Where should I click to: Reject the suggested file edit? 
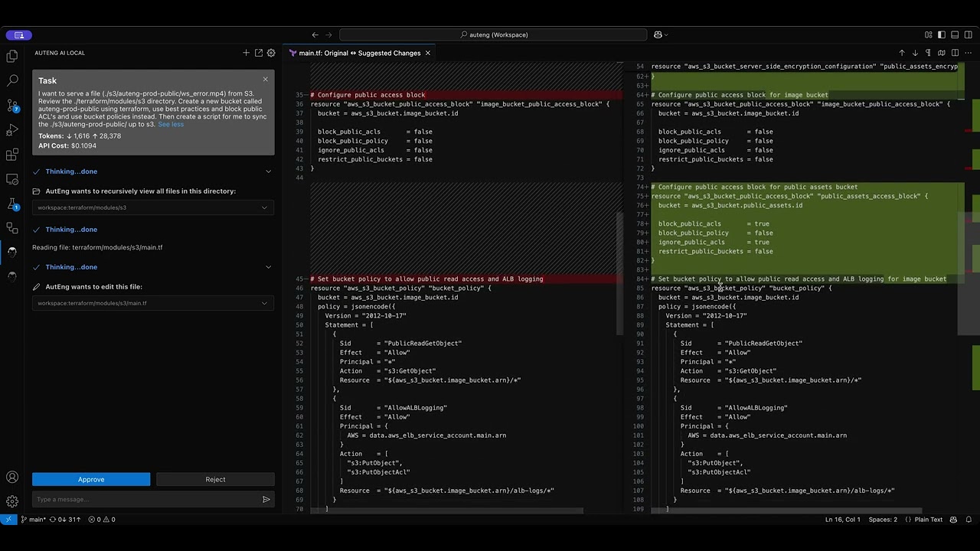tap(215, 479)
